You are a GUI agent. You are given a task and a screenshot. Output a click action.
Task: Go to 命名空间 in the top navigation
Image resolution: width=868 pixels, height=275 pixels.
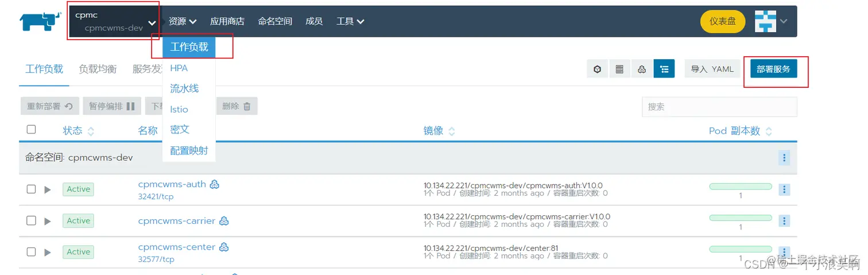[x=275, y=21]
